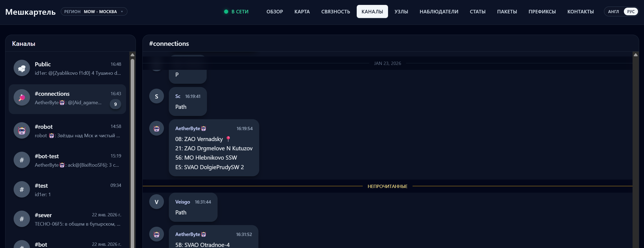
Task: Click the Sc user avatar letter S
Action: point(157,96)
